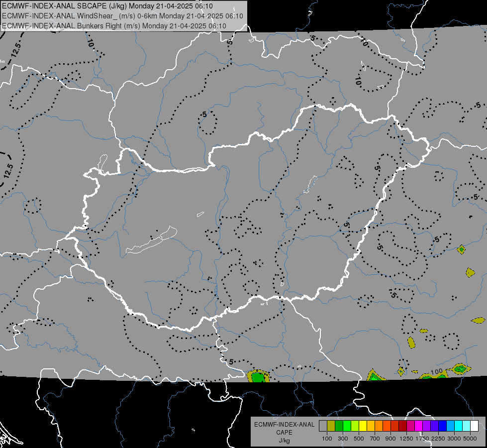Image resolution: width=487 pixels, height=448 pixels.
Task: Click the legend value 3000
Action: [454, 439]
